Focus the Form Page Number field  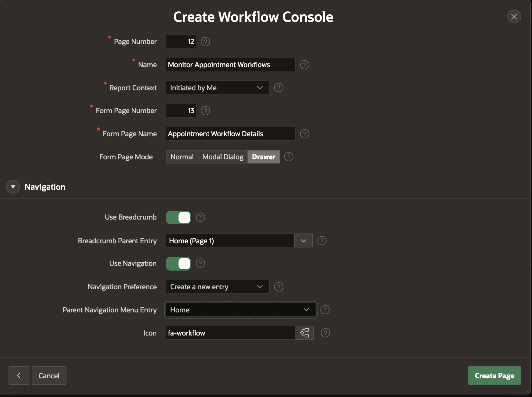pyautogui.click(x=181, y=111)
